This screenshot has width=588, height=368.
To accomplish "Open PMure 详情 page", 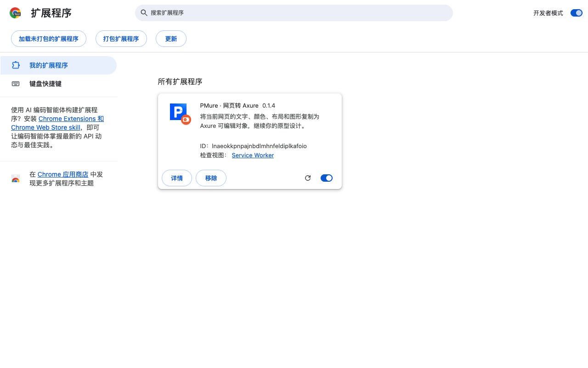I will (x=177, y=178).
